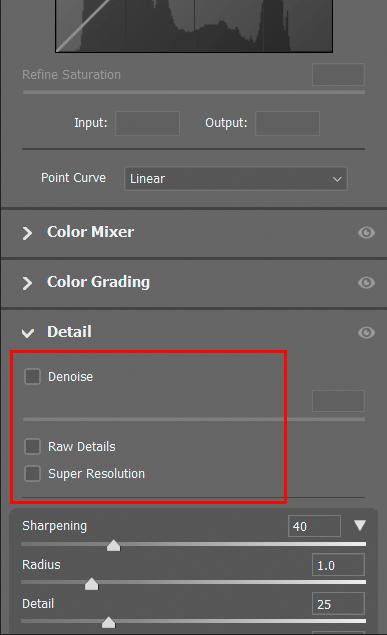Toggle Detail panel visibility eye icon
The image size is (387, 635).
click(366, 332)
